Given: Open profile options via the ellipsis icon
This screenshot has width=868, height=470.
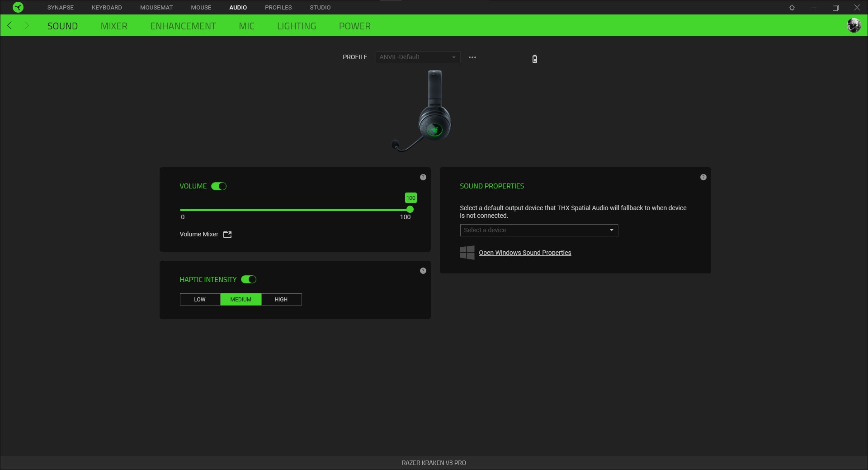Looking at the screenshot, I should click(472, 57).
